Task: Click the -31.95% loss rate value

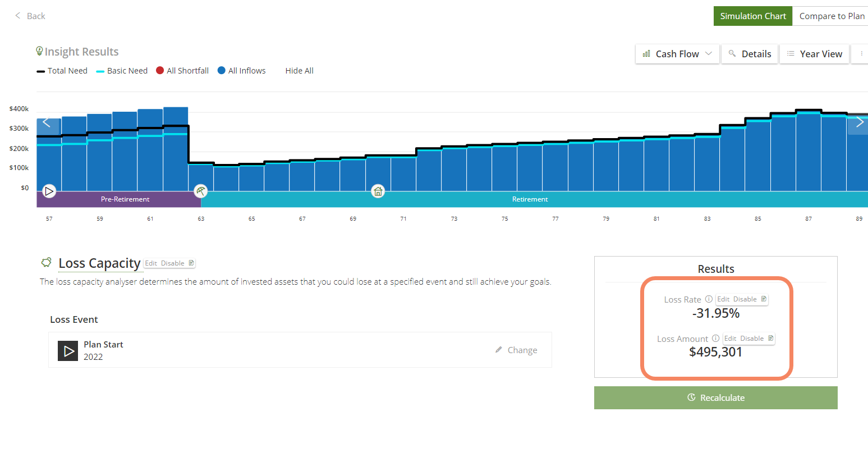Action: (x=716, y=313)
